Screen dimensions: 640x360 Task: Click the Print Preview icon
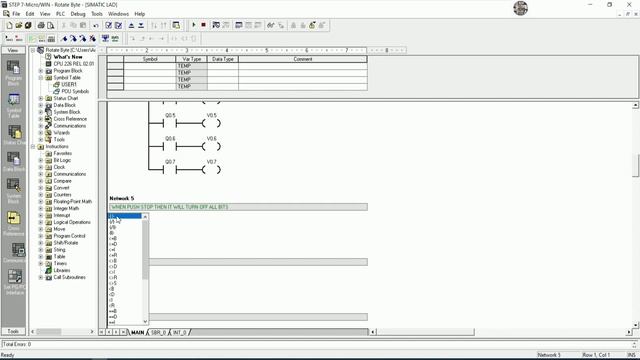coord(51,25)
